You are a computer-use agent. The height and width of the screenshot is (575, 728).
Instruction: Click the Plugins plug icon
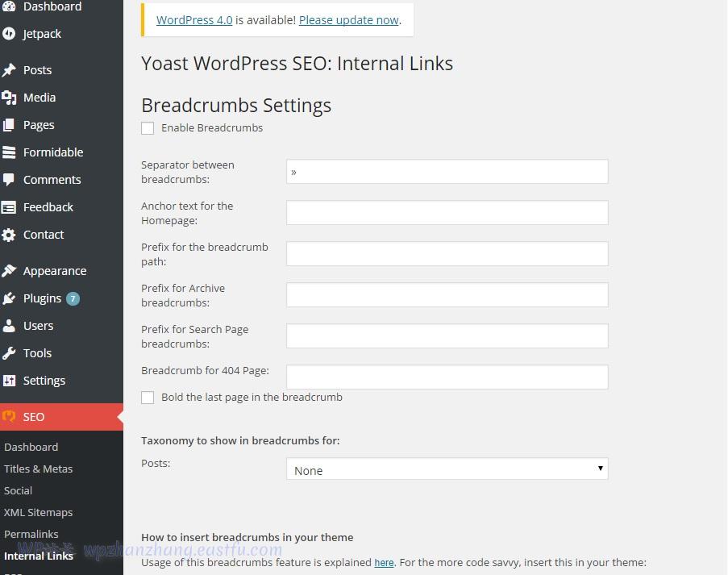point(9,298)
